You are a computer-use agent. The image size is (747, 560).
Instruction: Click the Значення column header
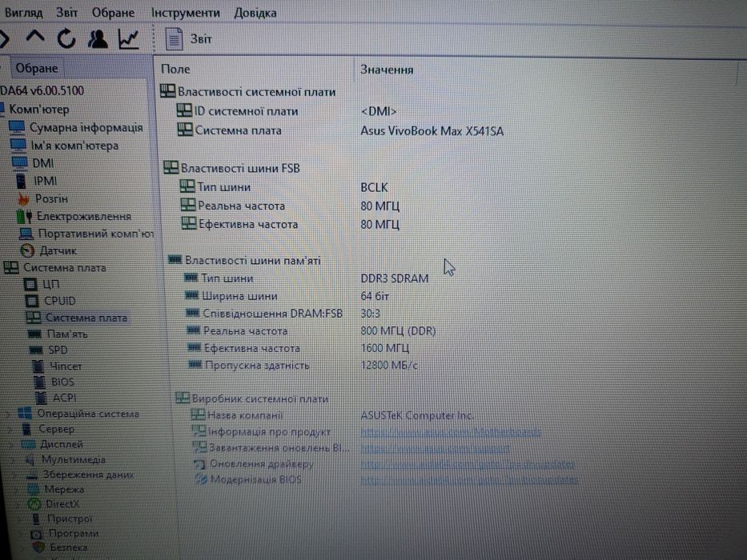(387, 70)
